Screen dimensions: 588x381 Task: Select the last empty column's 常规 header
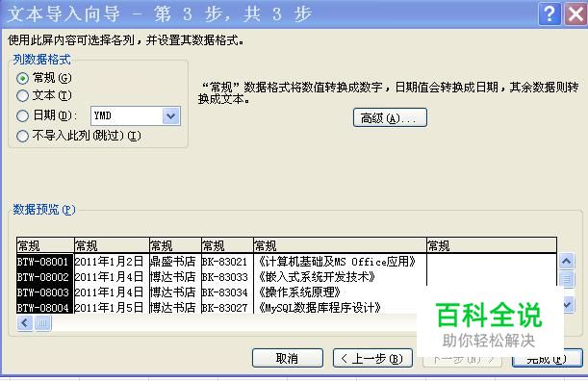[492, 245]
